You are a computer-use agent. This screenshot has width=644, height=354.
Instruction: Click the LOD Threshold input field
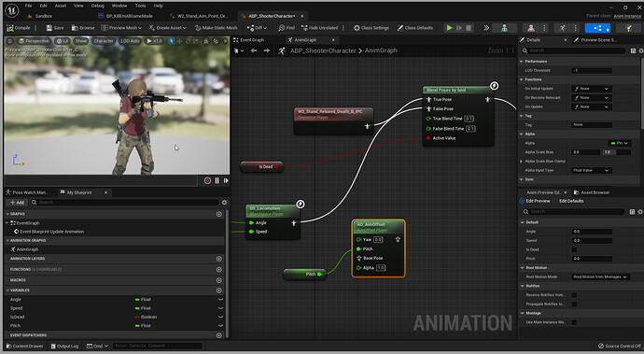[x=592, y=70]
